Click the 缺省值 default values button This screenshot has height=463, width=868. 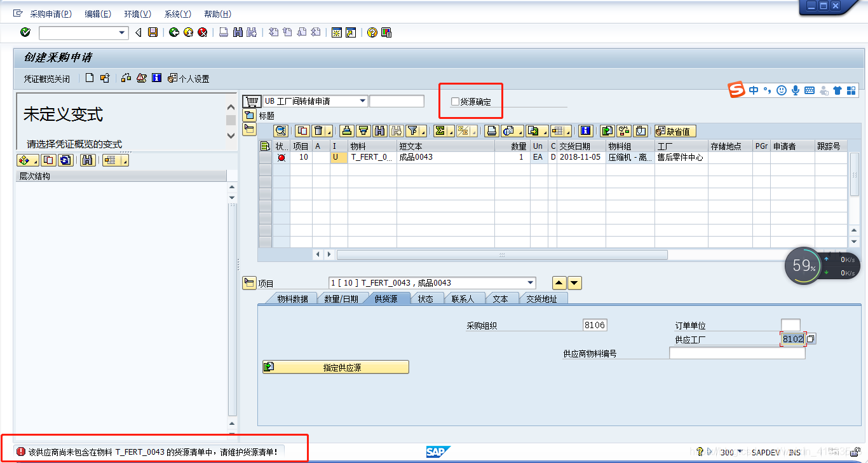(x=675, y=131)
